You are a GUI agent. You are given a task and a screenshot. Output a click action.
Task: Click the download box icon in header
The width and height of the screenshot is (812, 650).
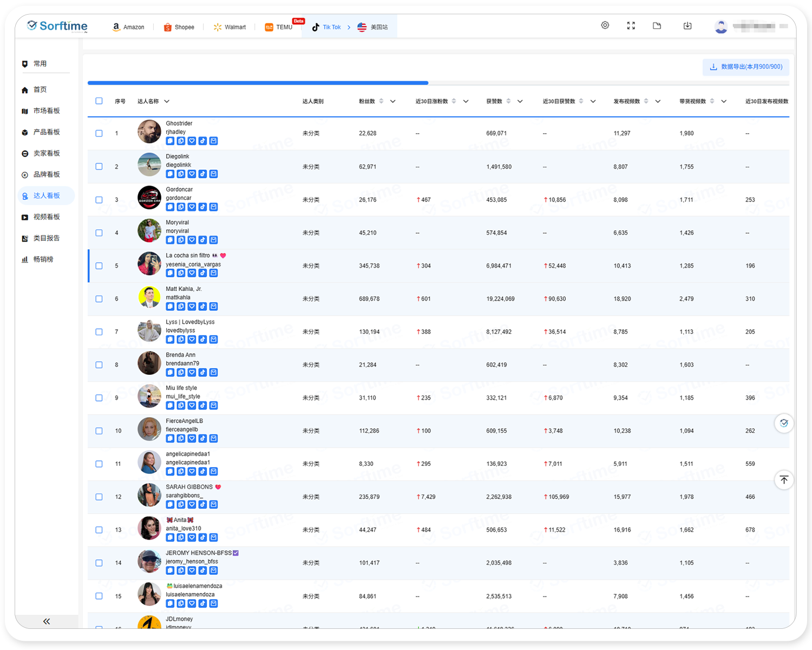(687, 25)
